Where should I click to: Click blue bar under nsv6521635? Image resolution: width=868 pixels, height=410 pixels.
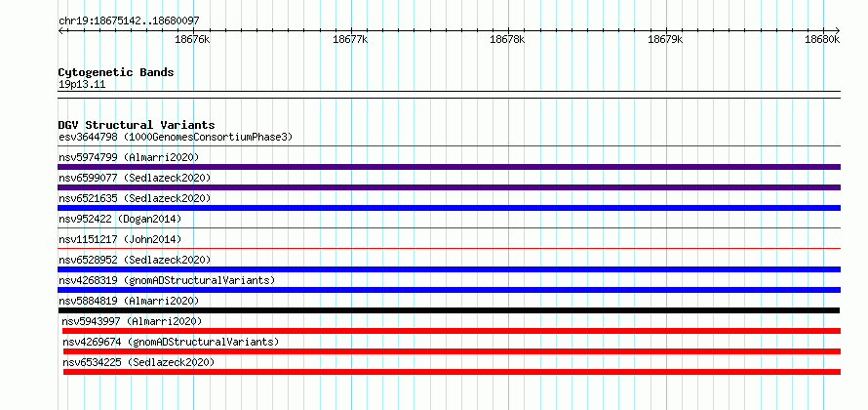450,208
